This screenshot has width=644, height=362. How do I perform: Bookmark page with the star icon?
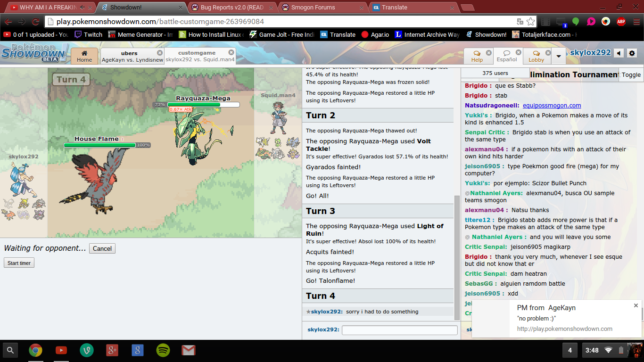click(530, 22)
